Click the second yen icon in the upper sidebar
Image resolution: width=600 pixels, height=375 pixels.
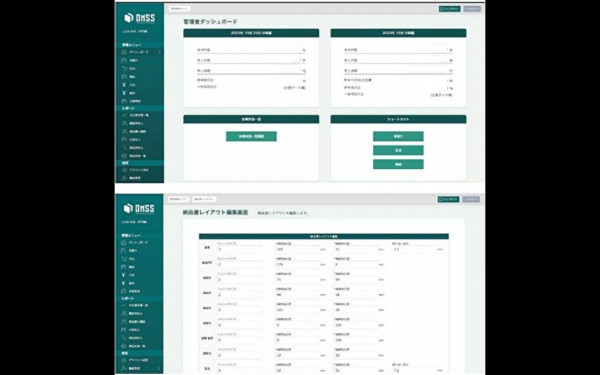pyautogui.click(x=124, y=93)
